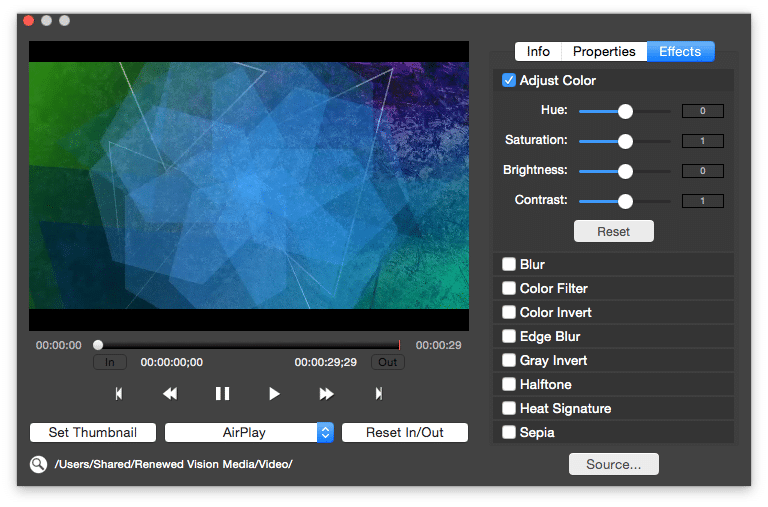Click the Hue value field
The width and height of the screenshot is (768, 507).
[x=703, y=111]
